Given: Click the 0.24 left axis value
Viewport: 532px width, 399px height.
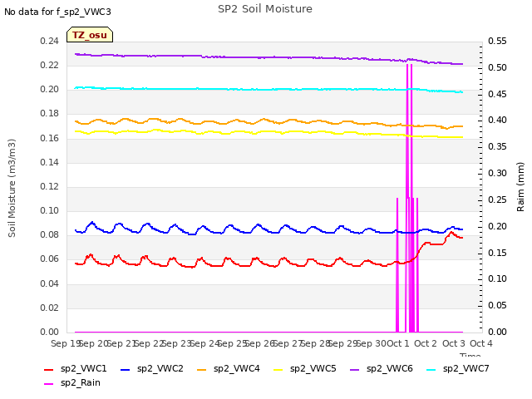Looking at the screenshot, I should (50, 41).
